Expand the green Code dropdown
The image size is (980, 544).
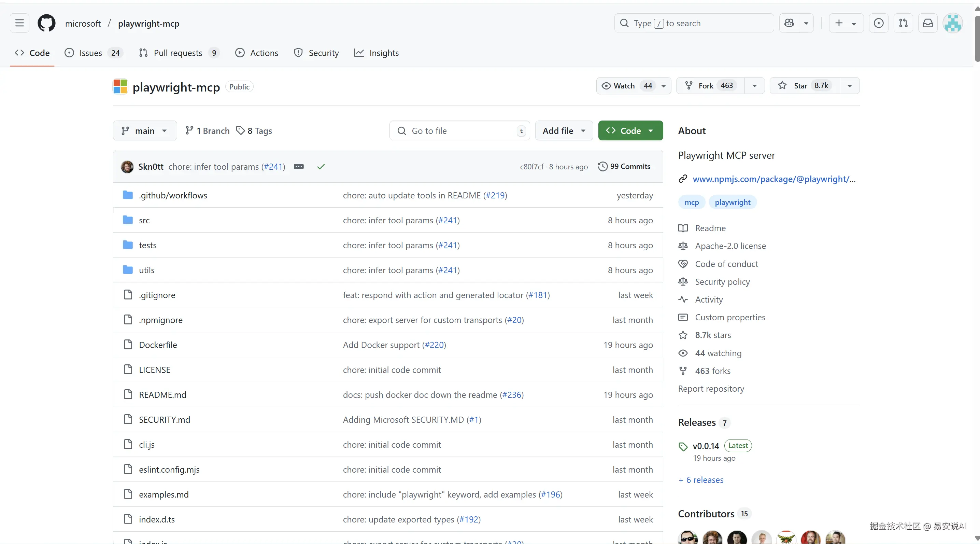630,130
